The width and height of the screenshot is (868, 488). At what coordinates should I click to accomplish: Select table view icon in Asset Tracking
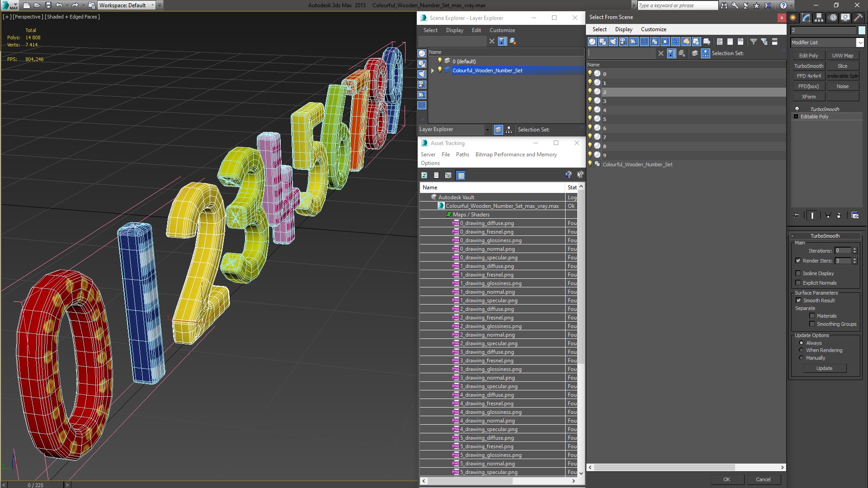461,175
